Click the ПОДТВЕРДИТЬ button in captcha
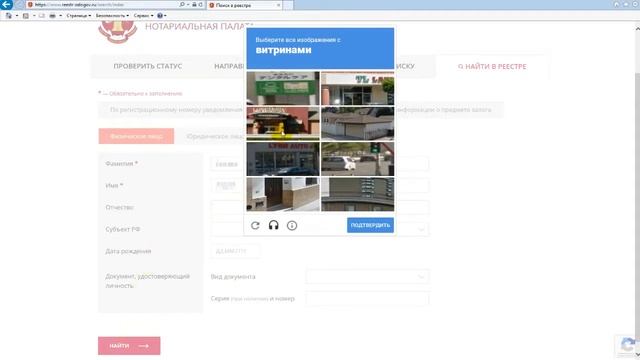Screen dimensions: 640x360 [370, 225]
